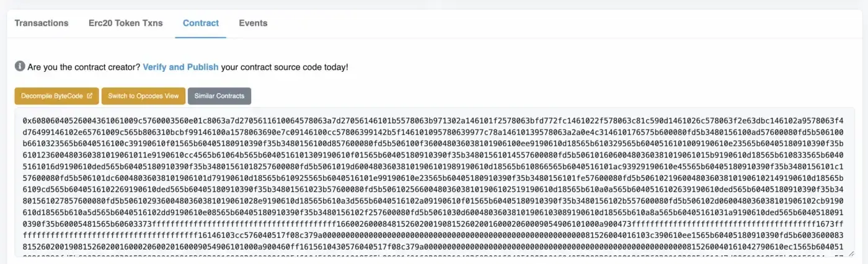
Task: Click Switch to Opcodes View
Action: pyautogui.click(x=143, y=96)
